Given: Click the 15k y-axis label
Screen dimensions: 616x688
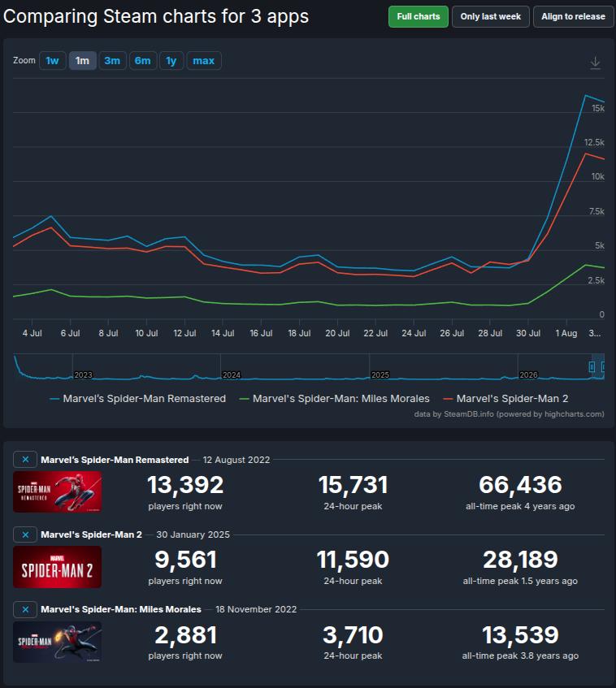Looking at the screenshot, I should pos(597,108).
